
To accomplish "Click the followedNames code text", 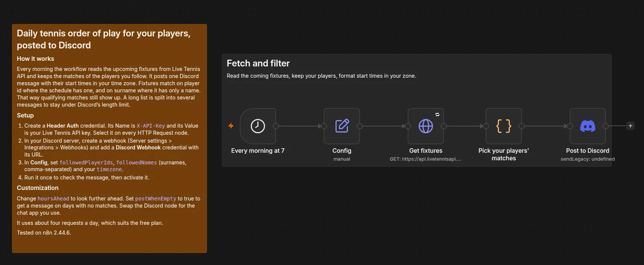I will [x=136, y=162].
